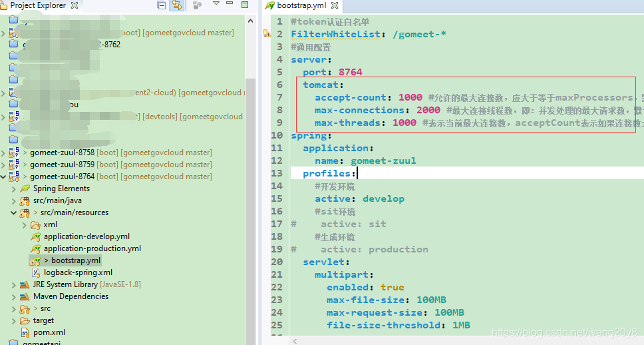Click gomeet-zuul-8758 project icon

click(x=14, y=153)
